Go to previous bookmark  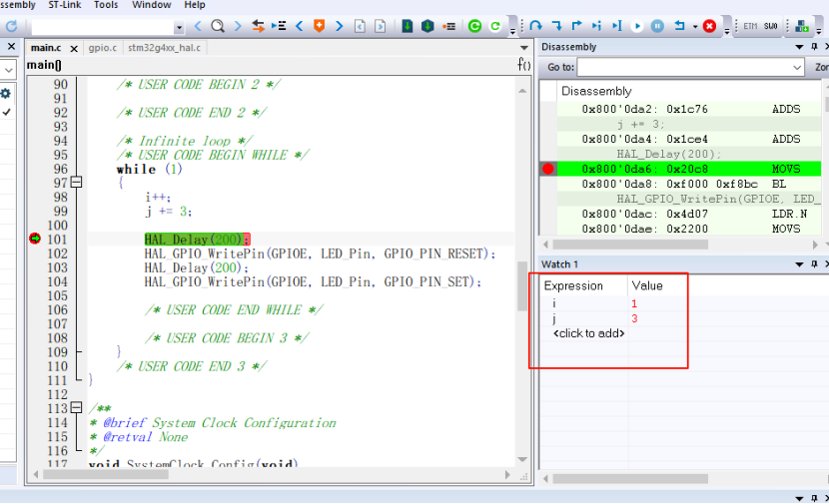(300, 26)
